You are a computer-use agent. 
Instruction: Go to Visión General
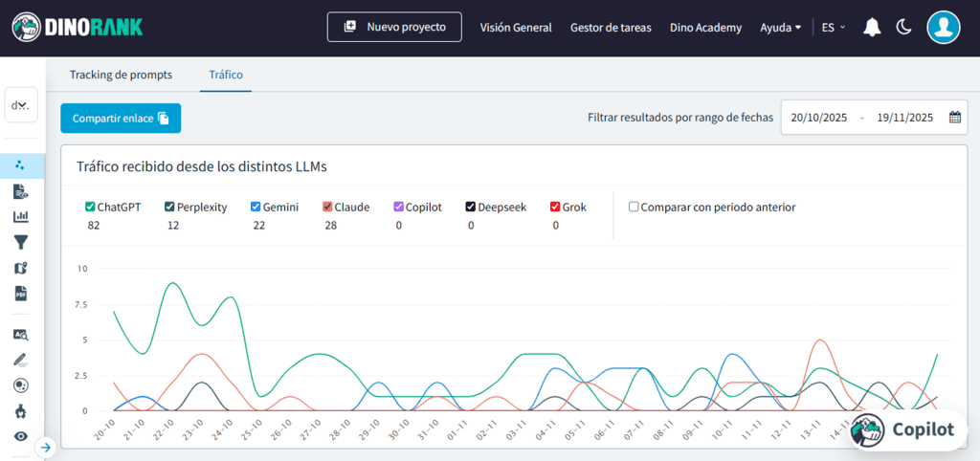pyautogui.click(x=516, y=28)
